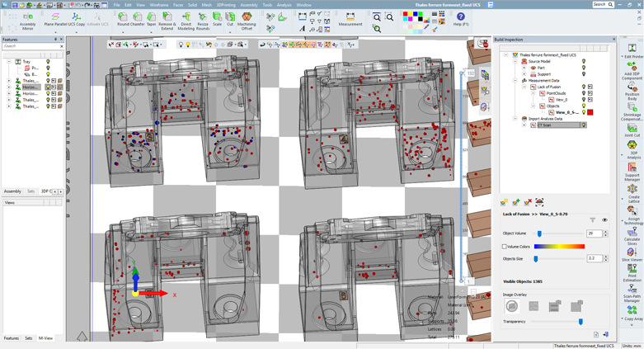Viewport: 644px width, 349px height.
Task: Click the Assembly Mirror tool
Action: (27, 20)
